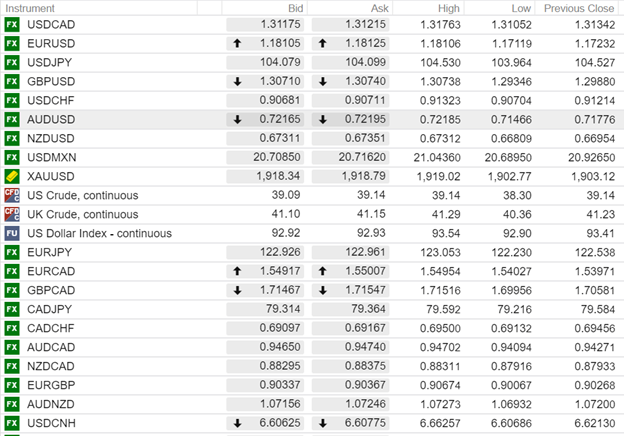
Task: Click the FX icon next to GBPCAD
Action: point(12,290)
